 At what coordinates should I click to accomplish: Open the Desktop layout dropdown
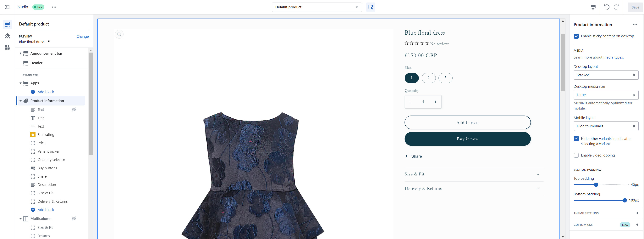606,75
